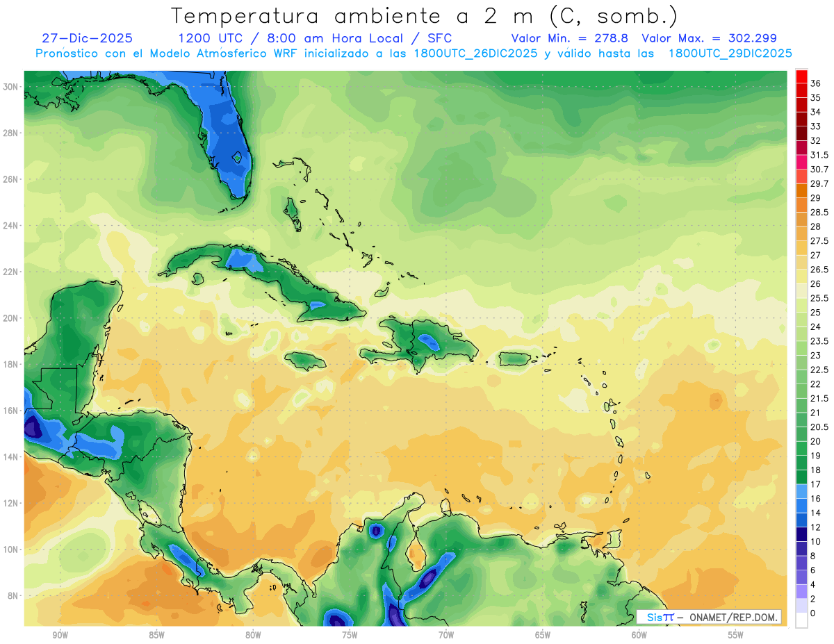Image resolution: width=834 pixels, height=644 pixels.
Task: Select the 'Valor Max. = 302.299' readout
Action: [709, 38]
